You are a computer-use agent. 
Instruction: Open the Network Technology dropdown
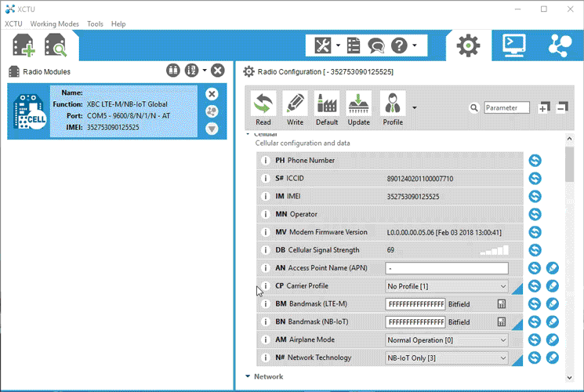447,358
